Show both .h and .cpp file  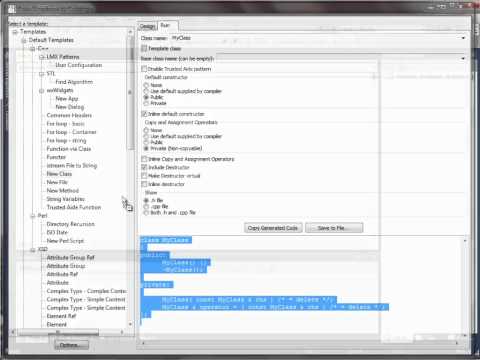146,212
